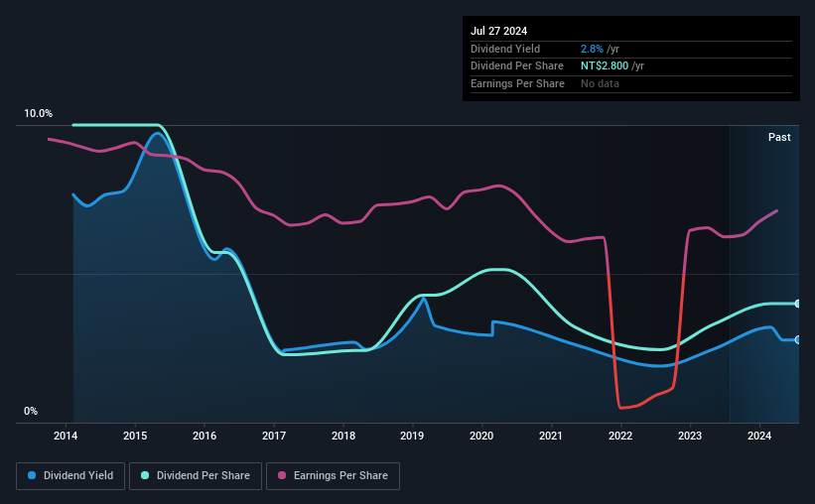Click the 2017 x-axis label
This screenshot has height=504, width=815.
pyautogui.click(x=274, y=436)
